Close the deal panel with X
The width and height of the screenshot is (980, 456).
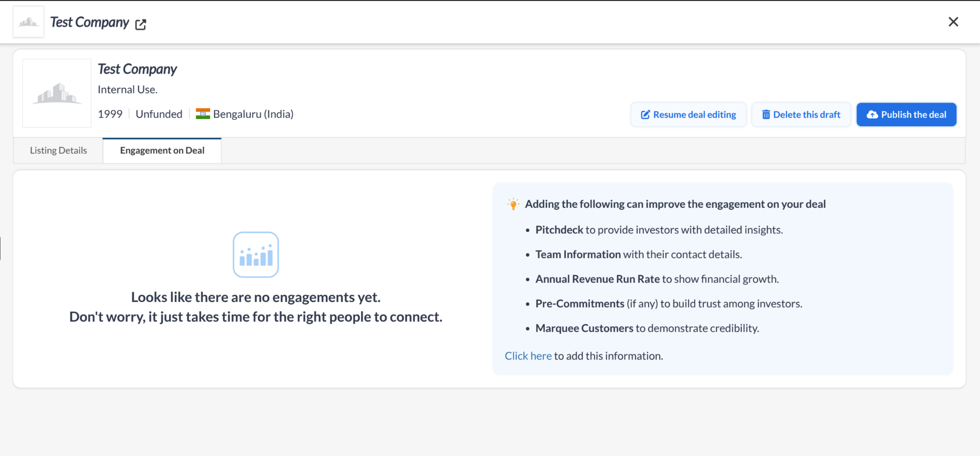953,22
